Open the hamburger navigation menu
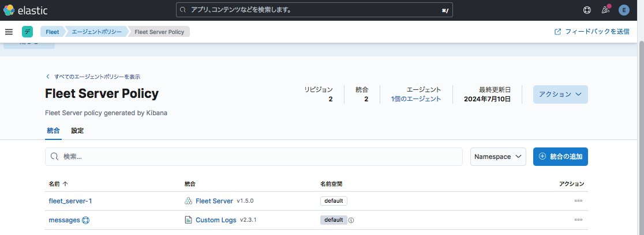 pyautogui.click(x=9, y=32)
